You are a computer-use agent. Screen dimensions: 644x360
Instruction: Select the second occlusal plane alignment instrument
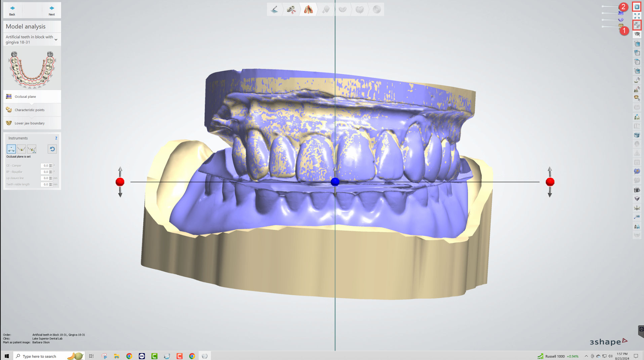coord(21,149)
